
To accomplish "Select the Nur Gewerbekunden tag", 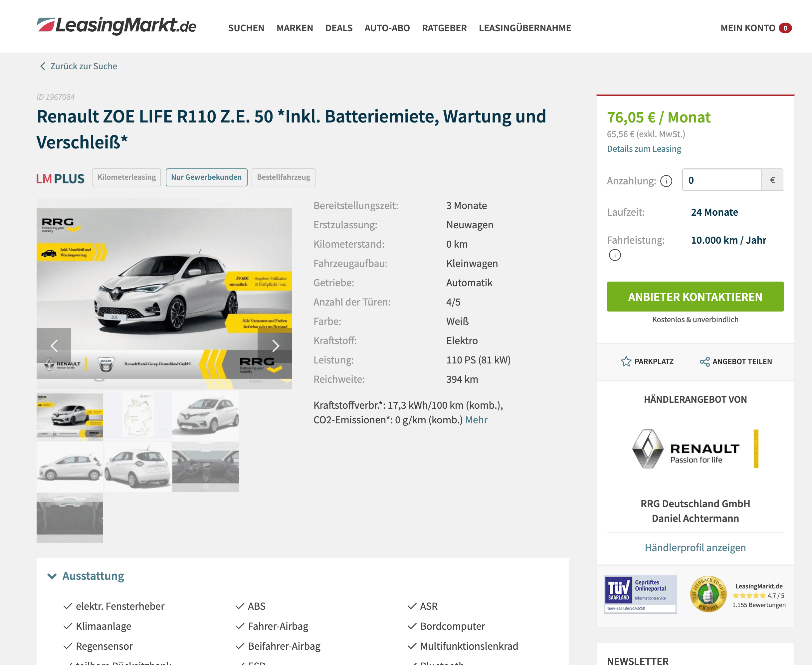I will (206, 177).
